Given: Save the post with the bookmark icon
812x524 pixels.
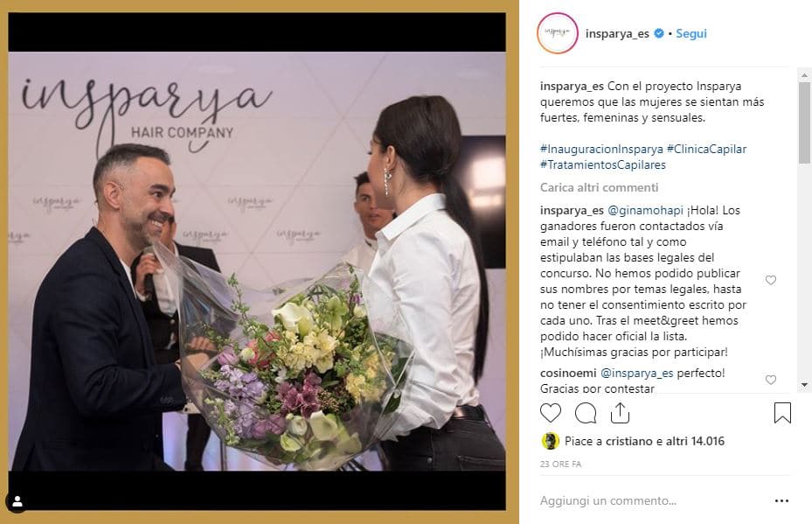Looking at the screenshot, I should tap(782, 413).
